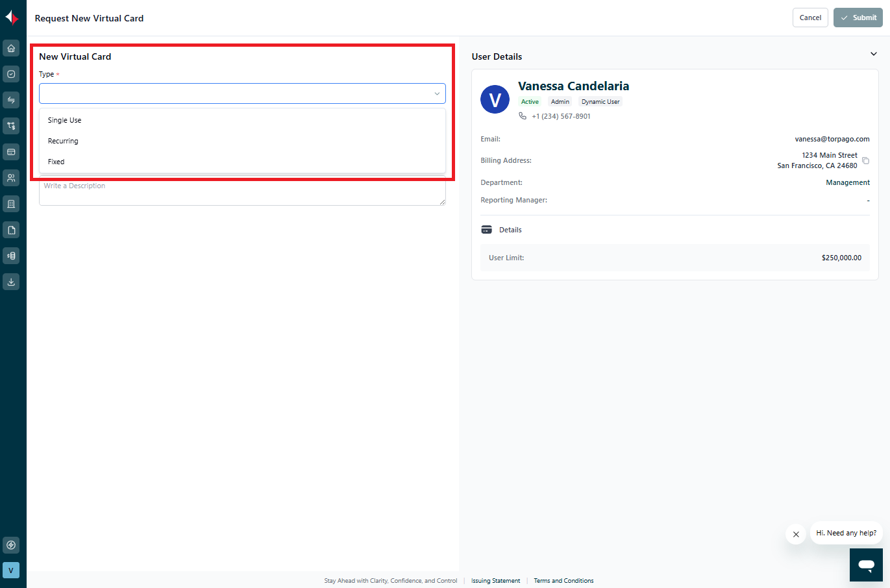Click the phone icon beside number
This screenshot has height=588, width=890.
pos(523,116)
